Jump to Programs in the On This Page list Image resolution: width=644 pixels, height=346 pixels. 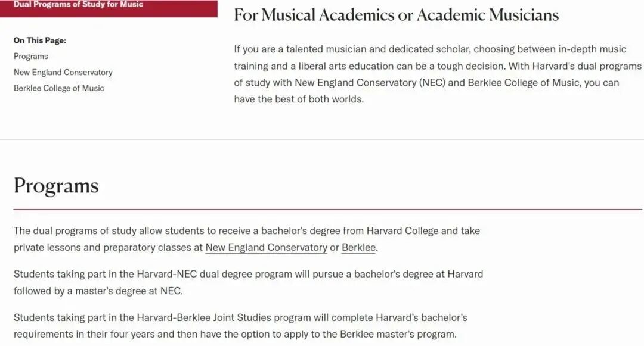click(x=31, y=56)
